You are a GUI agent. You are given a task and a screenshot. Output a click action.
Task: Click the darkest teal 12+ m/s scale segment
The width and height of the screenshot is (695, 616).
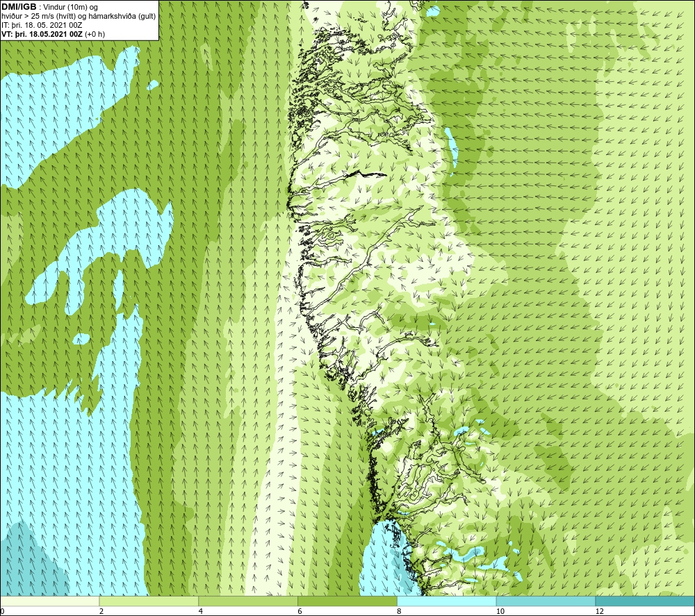click(x=645, y=601)
